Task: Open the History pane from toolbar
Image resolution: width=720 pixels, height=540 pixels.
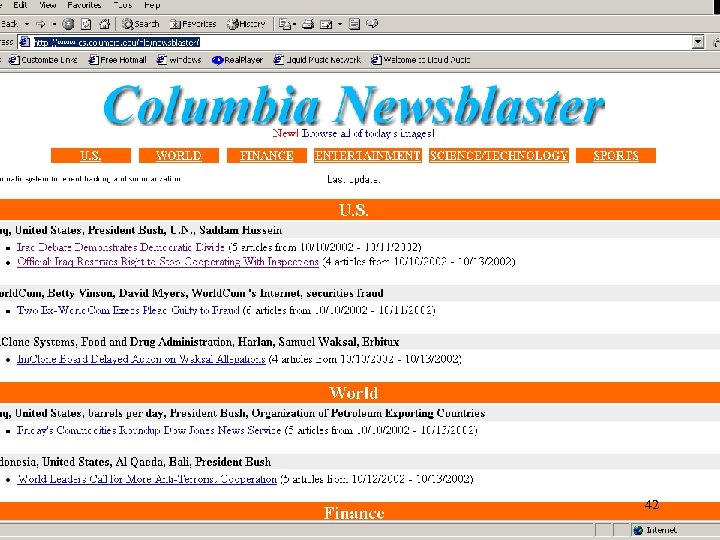Action: 247,24
